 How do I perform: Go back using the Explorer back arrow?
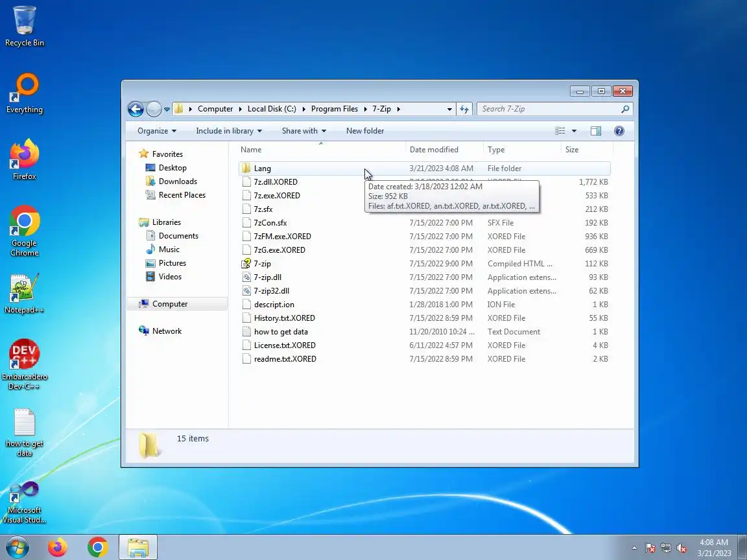[136, 109]
